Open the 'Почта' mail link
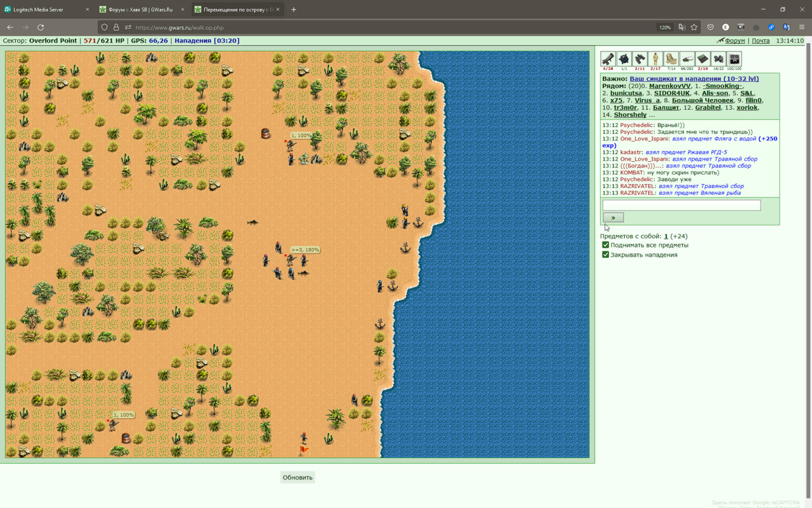Image resolution: width=812 pixels, height=508 pixels. coord(761,41)
